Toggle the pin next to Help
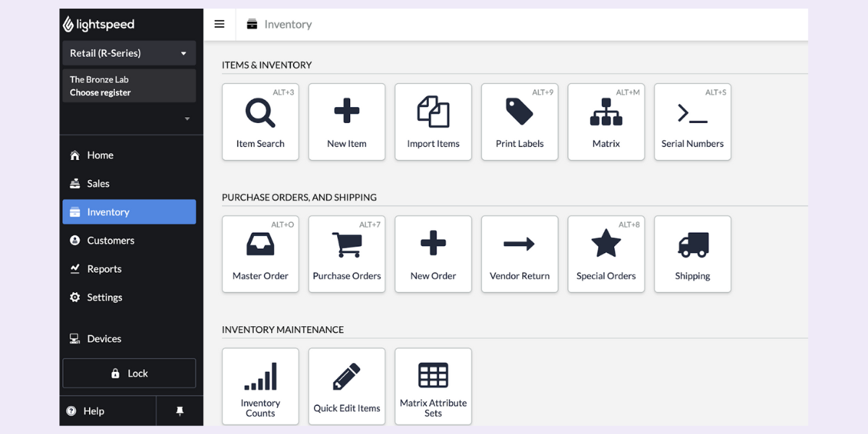 click(179, 411)
